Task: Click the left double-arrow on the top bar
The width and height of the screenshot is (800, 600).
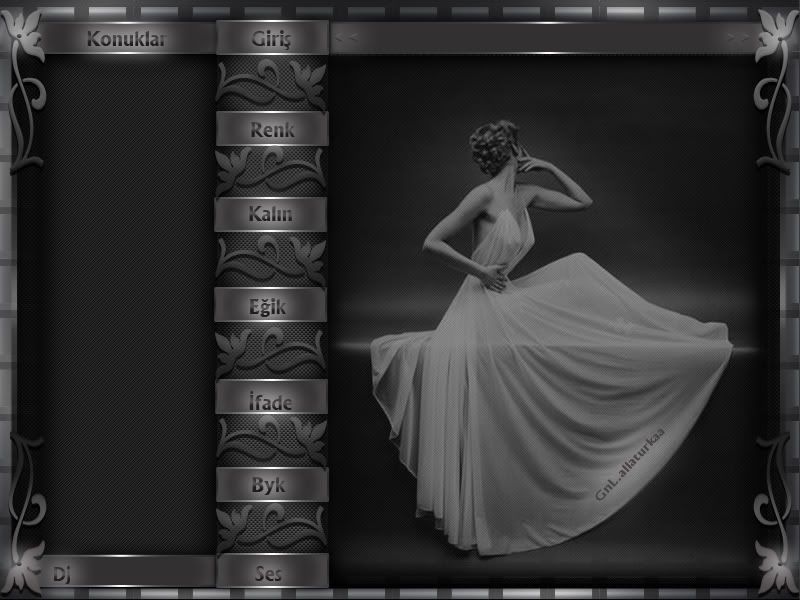Action: point(345,38)
